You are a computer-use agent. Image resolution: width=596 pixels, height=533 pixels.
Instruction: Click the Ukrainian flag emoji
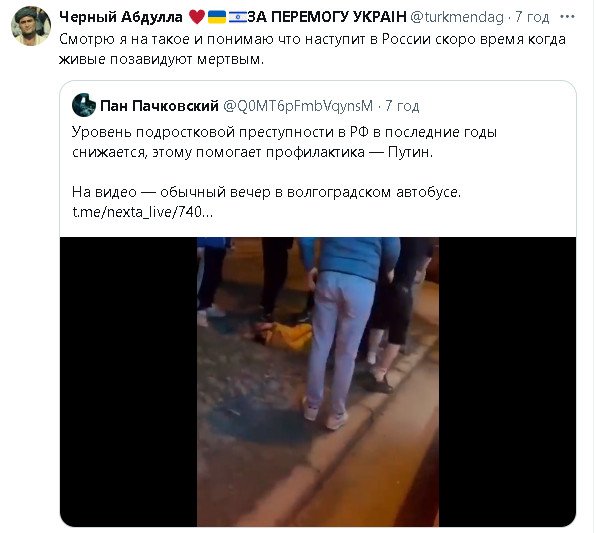(x=217, y=17)
